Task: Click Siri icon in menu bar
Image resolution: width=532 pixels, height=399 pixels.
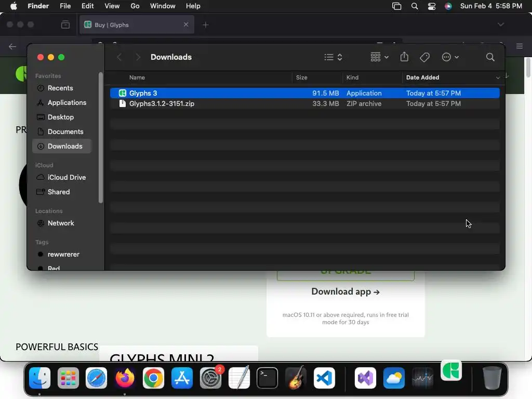Action: (x=448, y=6)
